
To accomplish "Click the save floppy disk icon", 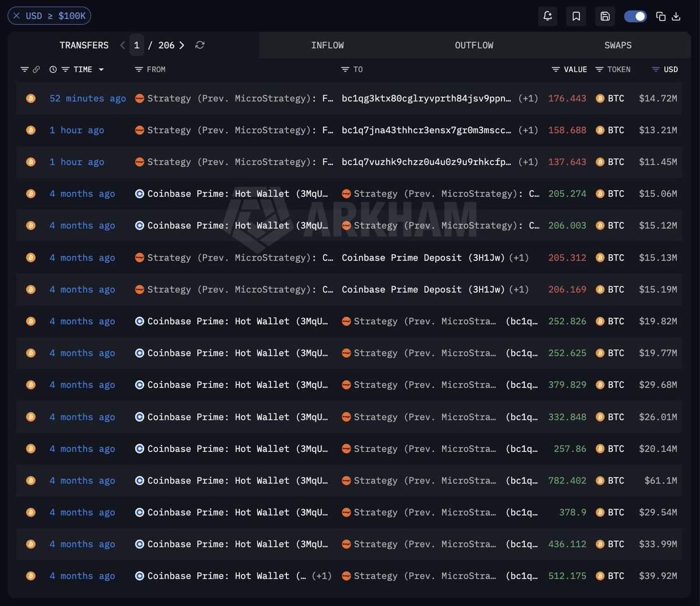I will point(605,16).
